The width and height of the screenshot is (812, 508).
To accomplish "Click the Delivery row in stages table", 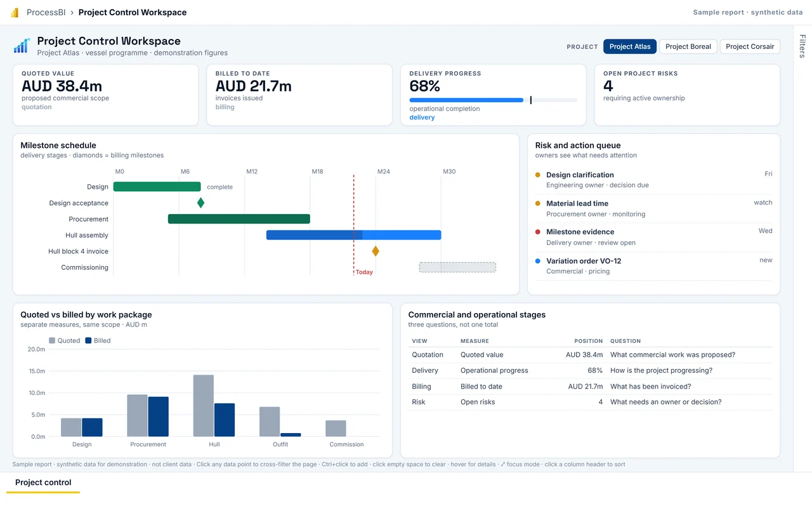I will (590, 370).
